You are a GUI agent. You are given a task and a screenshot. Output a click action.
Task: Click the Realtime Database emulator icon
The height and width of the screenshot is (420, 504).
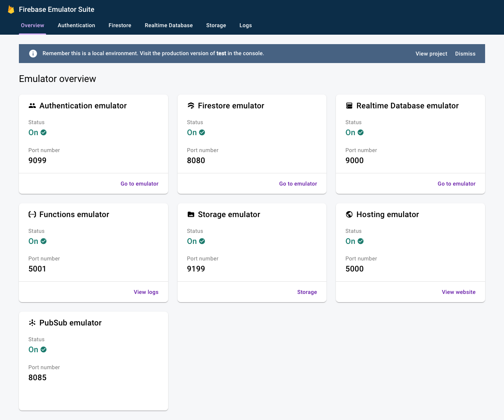click(349, 106)
